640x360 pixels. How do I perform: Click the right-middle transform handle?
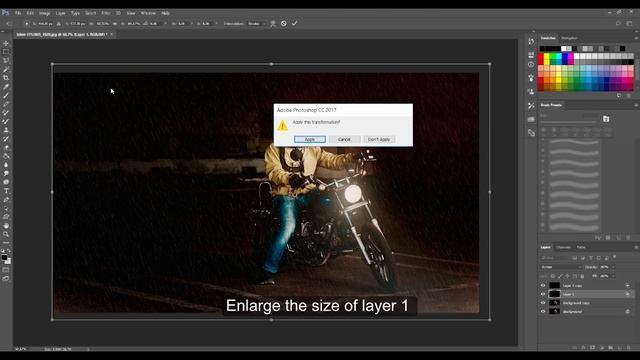[x=490, y=192]
